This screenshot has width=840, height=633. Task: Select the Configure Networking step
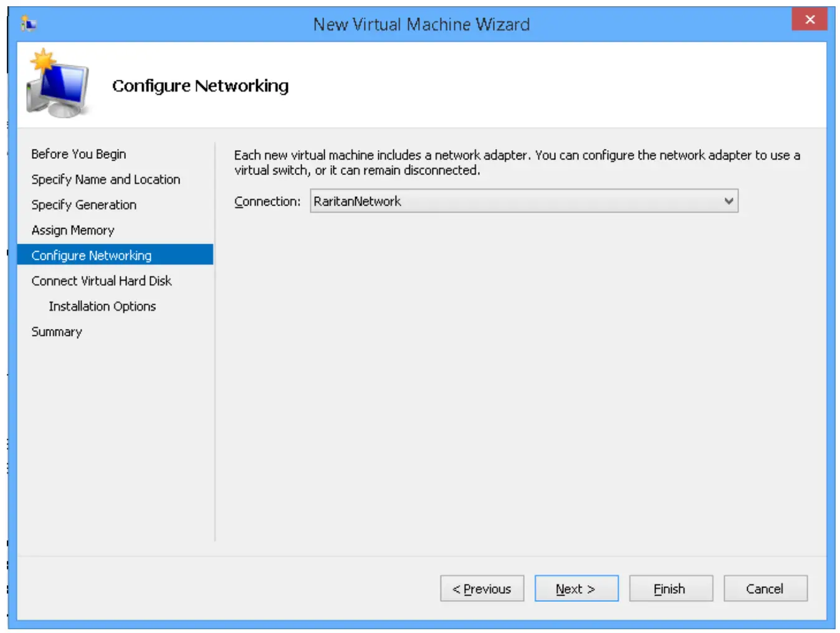coord(115,255)
